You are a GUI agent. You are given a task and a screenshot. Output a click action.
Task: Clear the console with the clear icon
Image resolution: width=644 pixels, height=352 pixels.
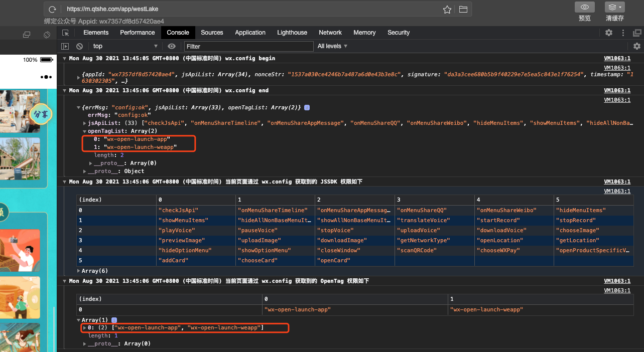(x=79, y=46)
